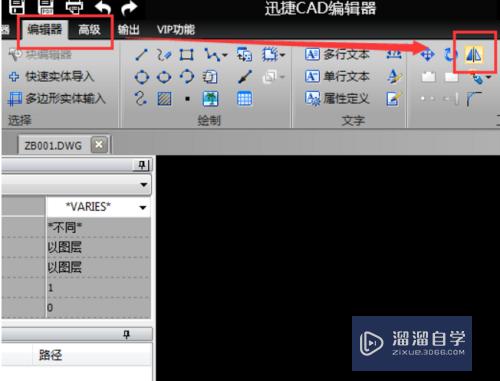The width and height of the screenshot is (500, 381).
Task: Click the match properties brush icon
Action: point(245,77)
